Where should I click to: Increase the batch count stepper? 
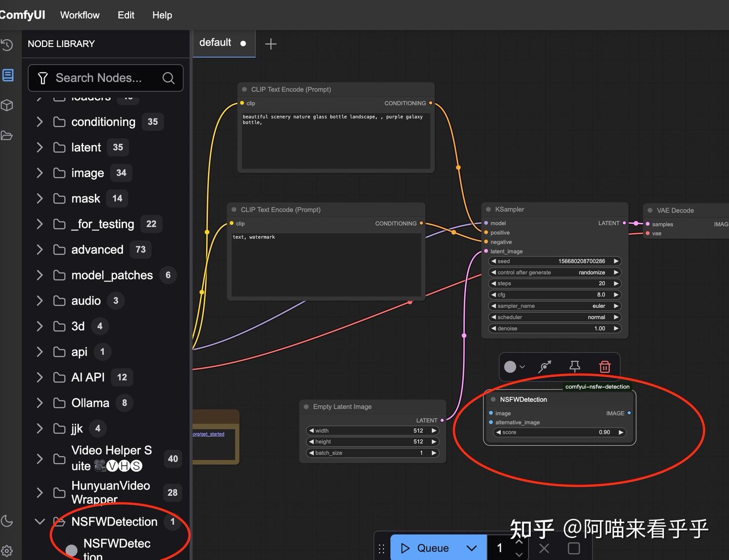(519, 541)
